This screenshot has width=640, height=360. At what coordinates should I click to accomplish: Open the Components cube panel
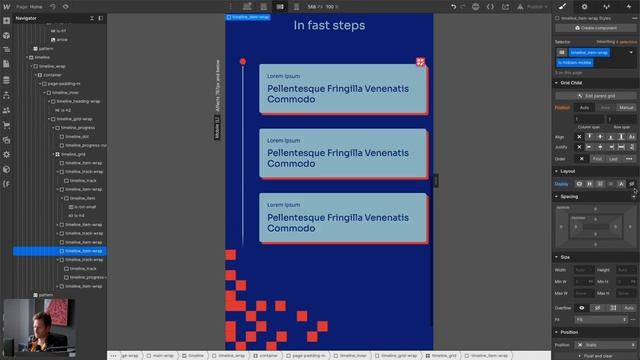(x=7, y=36)
